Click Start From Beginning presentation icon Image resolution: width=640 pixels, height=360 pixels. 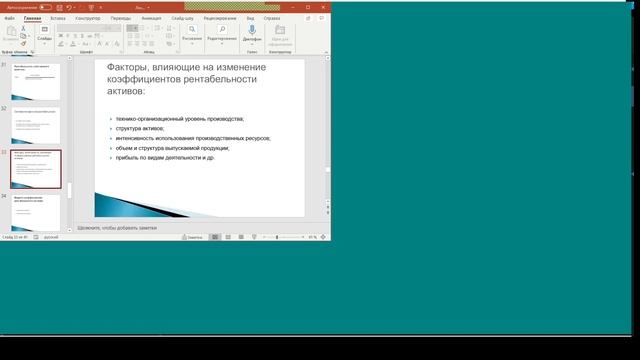click(91, 7)
